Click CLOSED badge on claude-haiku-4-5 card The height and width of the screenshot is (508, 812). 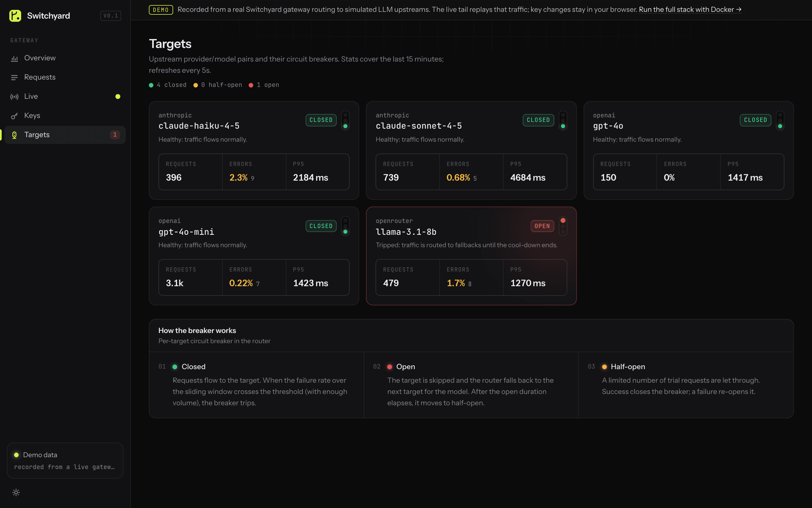point(321,120)
